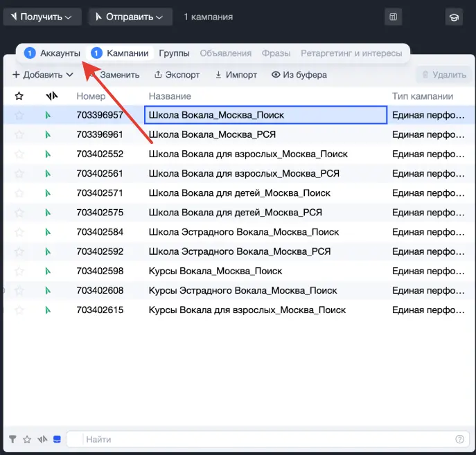Image resolution: width=476 pixels, height=455 pixels.
Task: Click the sync status filter icon at the bottom
Action: 42,439
